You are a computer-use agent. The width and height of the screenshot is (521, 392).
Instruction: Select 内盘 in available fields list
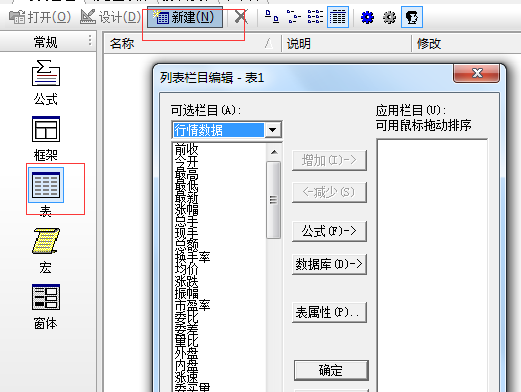click(x=187, y=366)
